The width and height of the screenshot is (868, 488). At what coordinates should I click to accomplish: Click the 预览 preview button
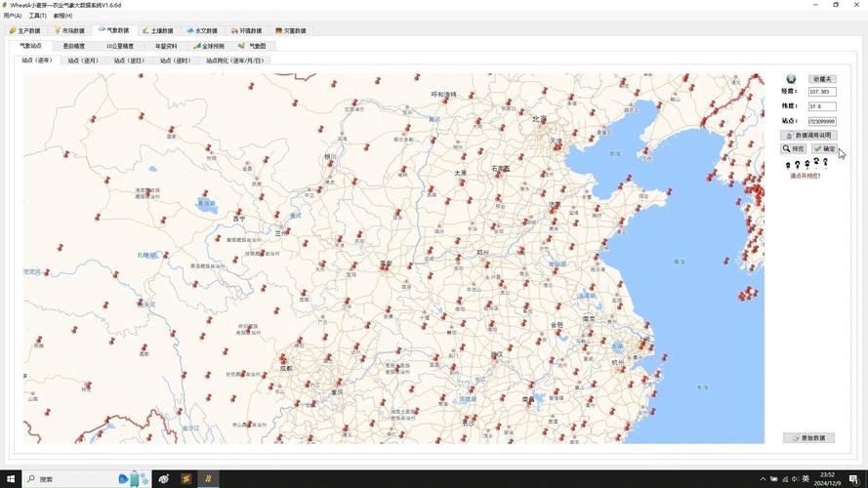pyautogui.click(x=793, y=148)
